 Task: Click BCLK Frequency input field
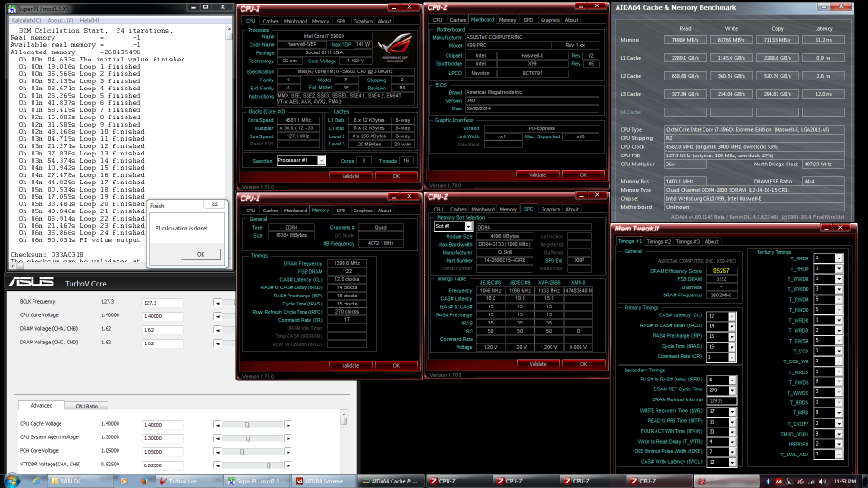click(x=163, y=303)
